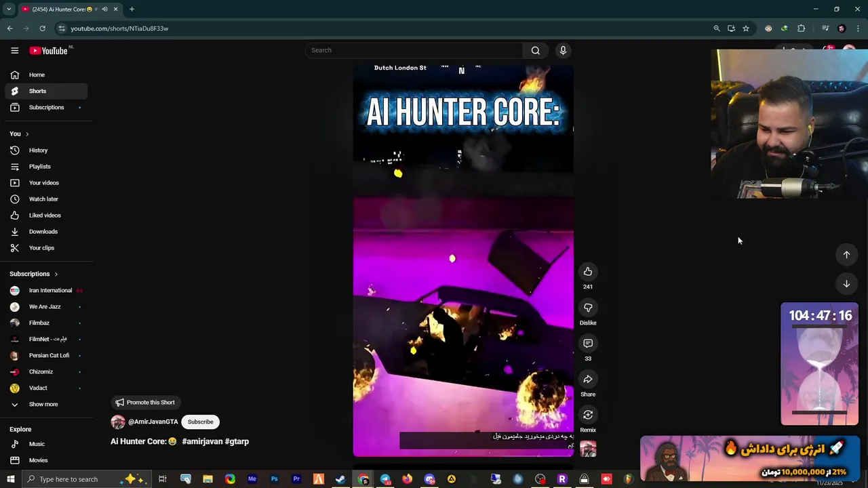868x488 pixels.
Task: Open sound thumbnail below the Remix button
Action: click(588, 449)
